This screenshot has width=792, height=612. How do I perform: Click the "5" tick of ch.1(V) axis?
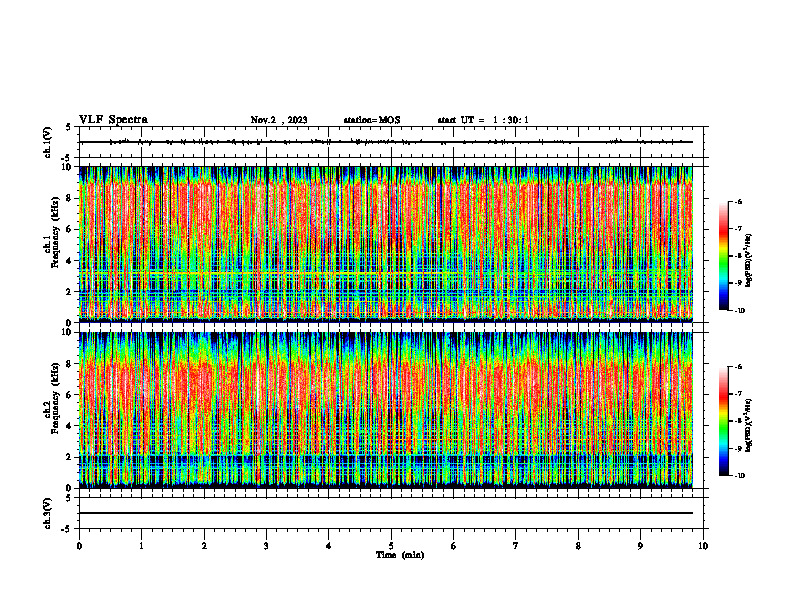69,127
